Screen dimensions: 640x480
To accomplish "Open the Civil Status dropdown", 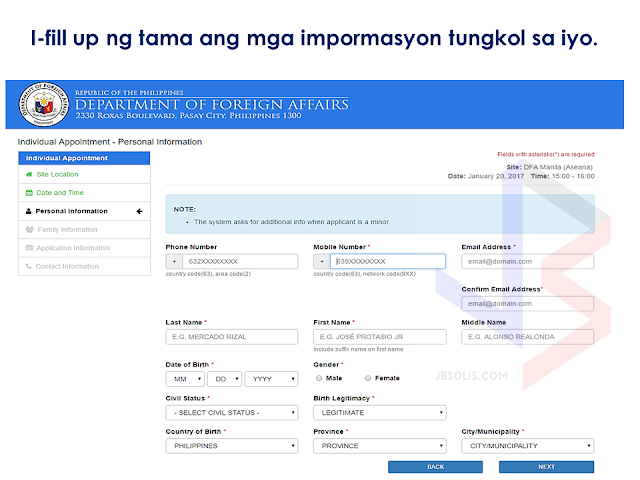I will point(232,413).
